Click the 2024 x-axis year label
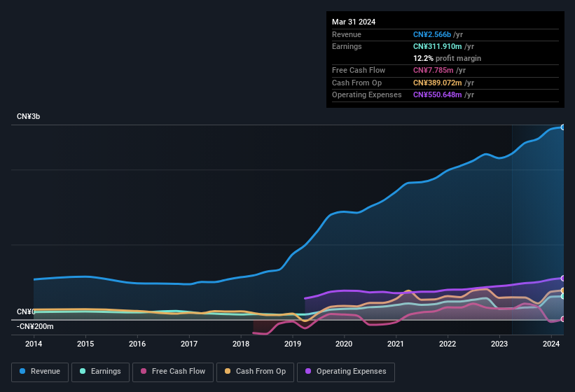Screen dimensions: 575x392 (x=551, y=344)
